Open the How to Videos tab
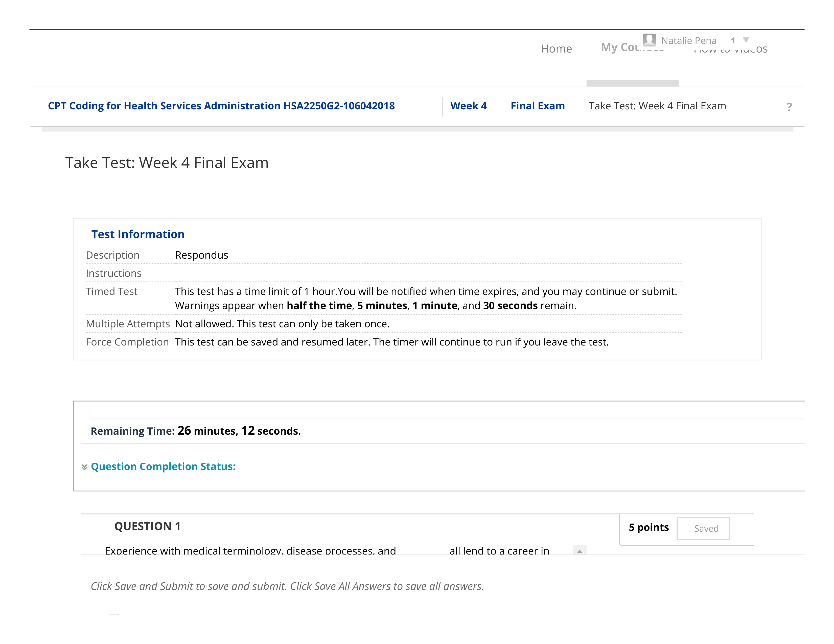The image size is (834, 644). 730,49
